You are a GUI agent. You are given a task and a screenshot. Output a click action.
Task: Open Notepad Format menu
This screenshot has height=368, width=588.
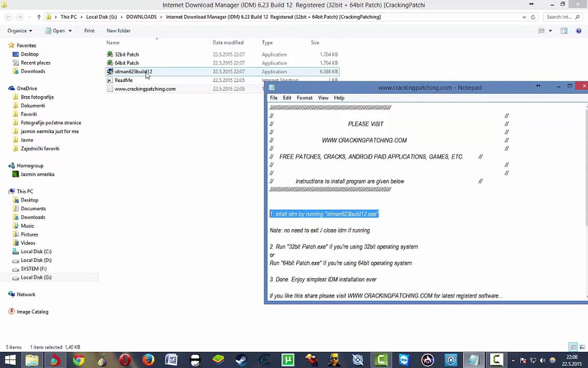coord(305,98)
